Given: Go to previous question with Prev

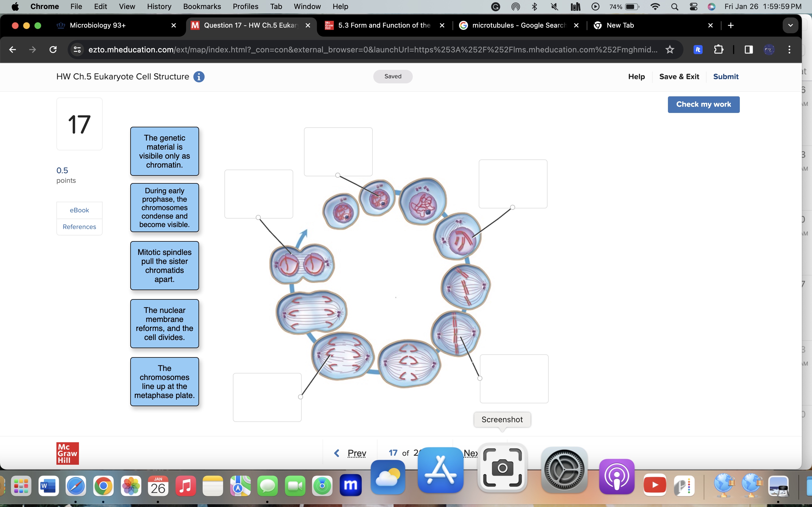Looking at the screenshot, I should [350, 453].
